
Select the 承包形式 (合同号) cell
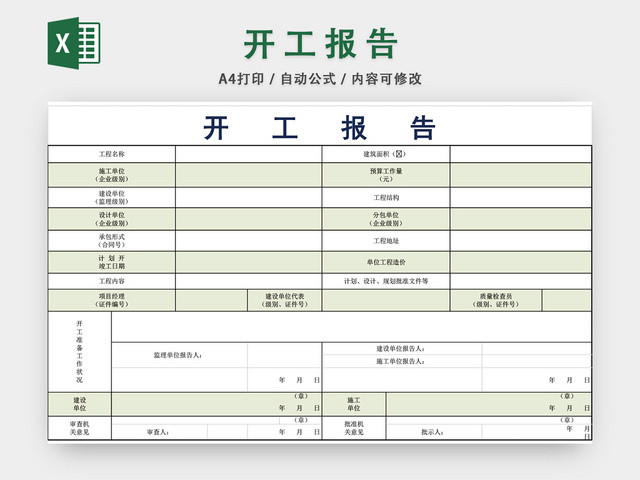coord(112,241)
